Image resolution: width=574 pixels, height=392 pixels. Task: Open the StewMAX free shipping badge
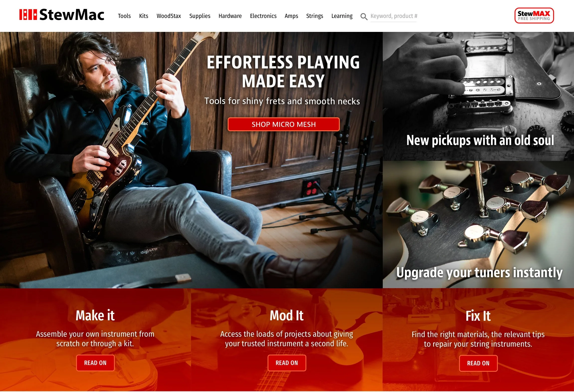(534, 15)
